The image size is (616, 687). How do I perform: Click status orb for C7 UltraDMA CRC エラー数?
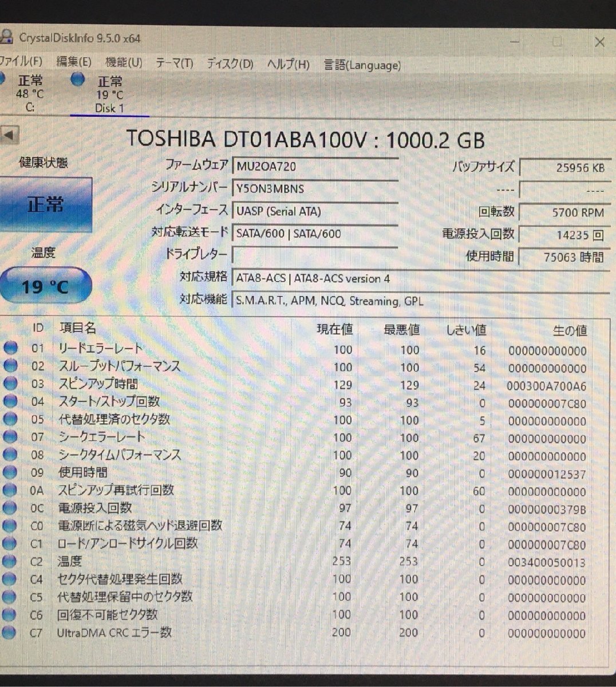[x=9, y=632]
